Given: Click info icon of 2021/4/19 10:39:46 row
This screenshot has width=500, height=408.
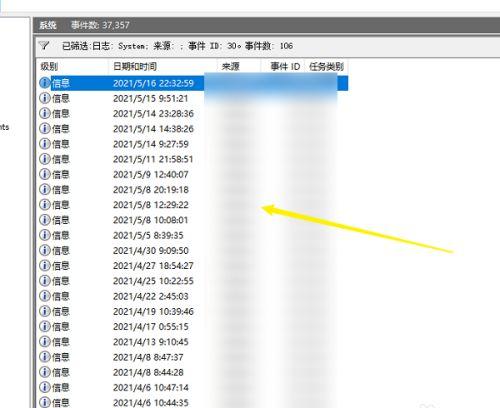Looking at the screenshot, I should pyautogui.click(x=45, y=311).
